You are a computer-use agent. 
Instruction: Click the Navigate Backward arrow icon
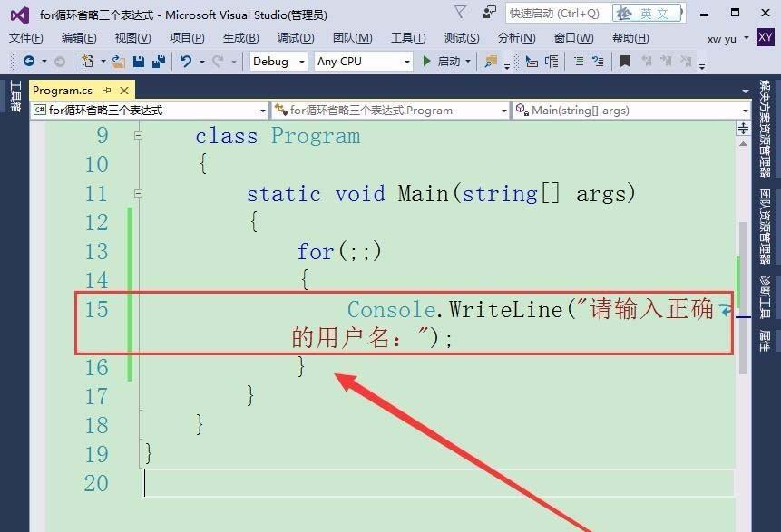[30, 62]
